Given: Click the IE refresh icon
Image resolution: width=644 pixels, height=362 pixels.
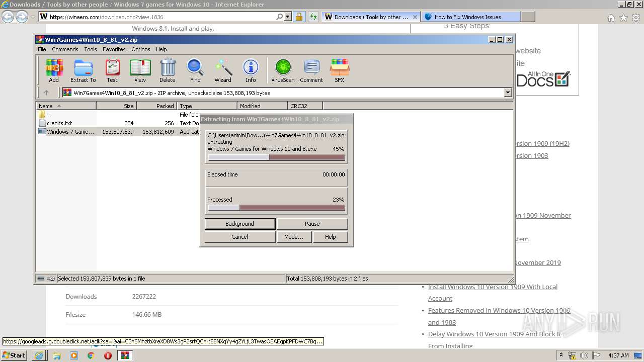Looking at the screenshot, I should click(x=313, y=17).
